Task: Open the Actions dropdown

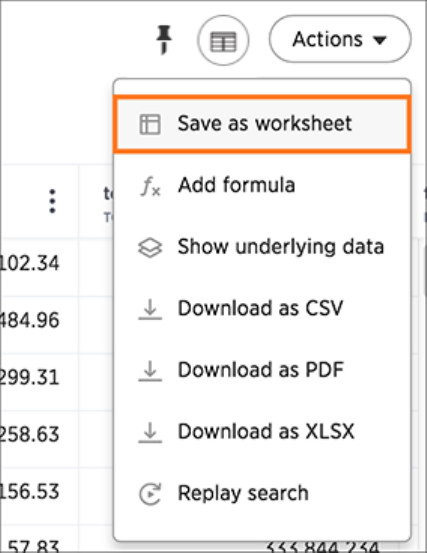Action: [x=340, y=39]
